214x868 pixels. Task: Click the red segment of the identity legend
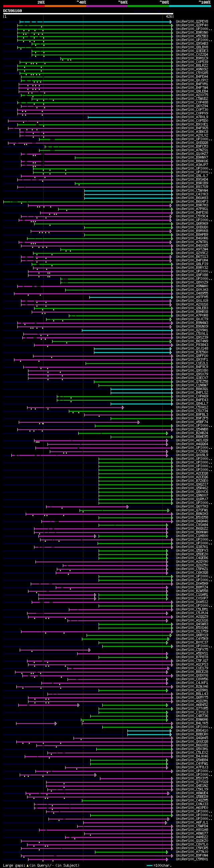point(24,6)
